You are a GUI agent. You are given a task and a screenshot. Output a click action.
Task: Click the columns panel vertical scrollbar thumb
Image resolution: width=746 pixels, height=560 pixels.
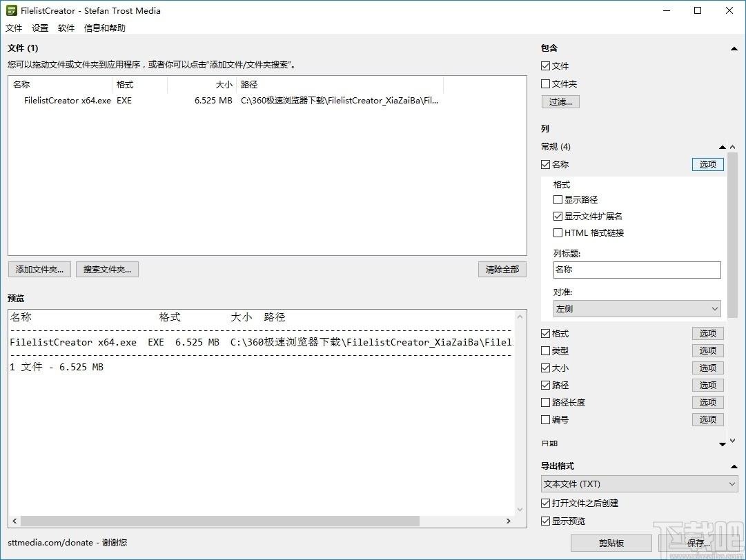click(733, 235)
